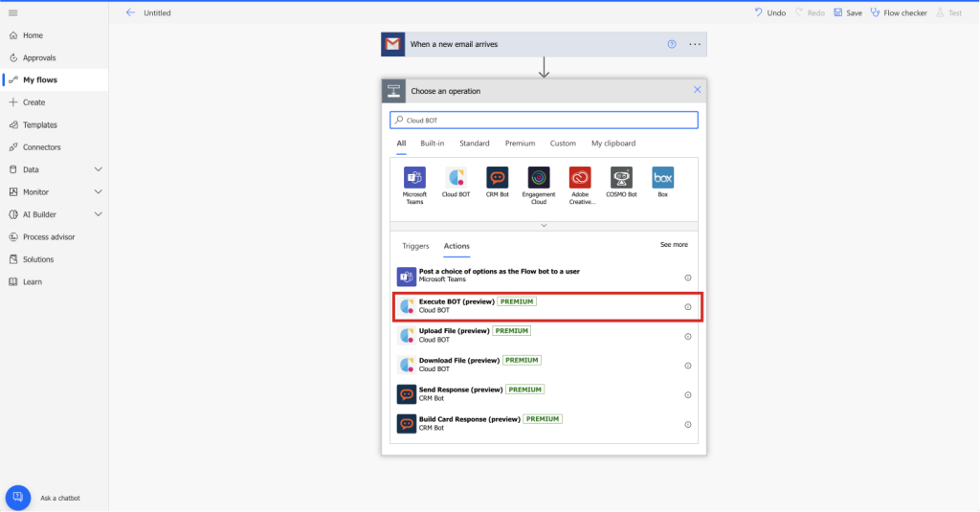Click the Gmail trigger icon
This screenshot has height=512, width=980.
393,44
